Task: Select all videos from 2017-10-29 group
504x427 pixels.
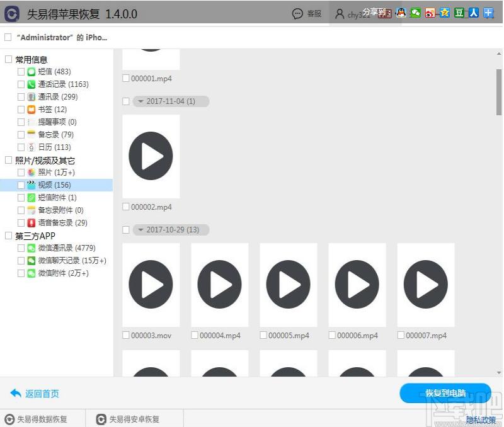Action: 126,230
